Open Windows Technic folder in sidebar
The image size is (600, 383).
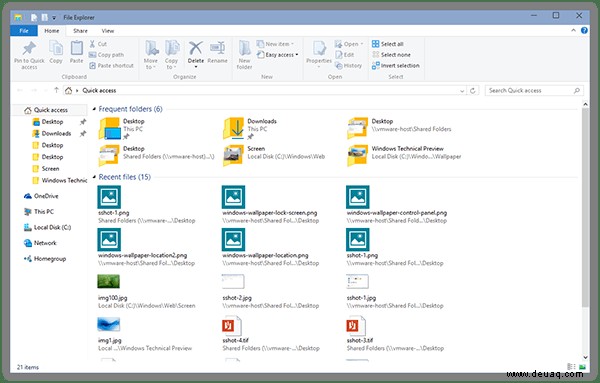pos(60,181)
